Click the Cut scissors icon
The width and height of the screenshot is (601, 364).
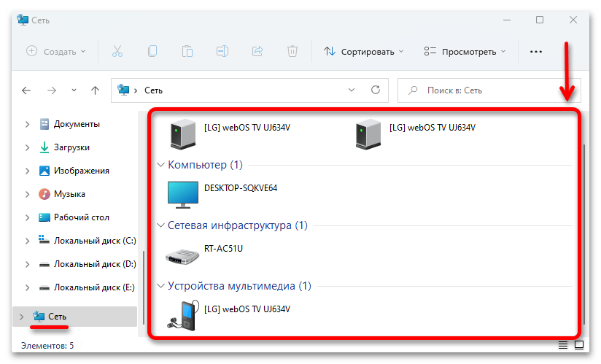click(x=117, y=51)
